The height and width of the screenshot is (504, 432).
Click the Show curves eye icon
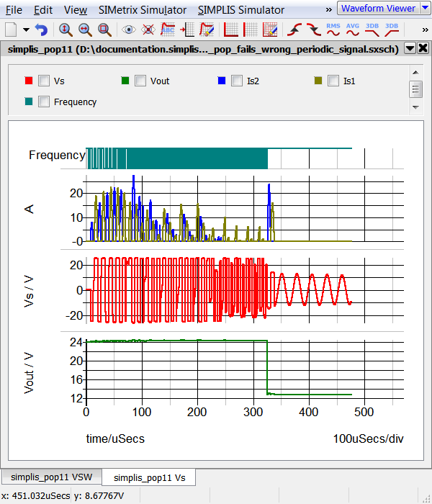(129, 30)
